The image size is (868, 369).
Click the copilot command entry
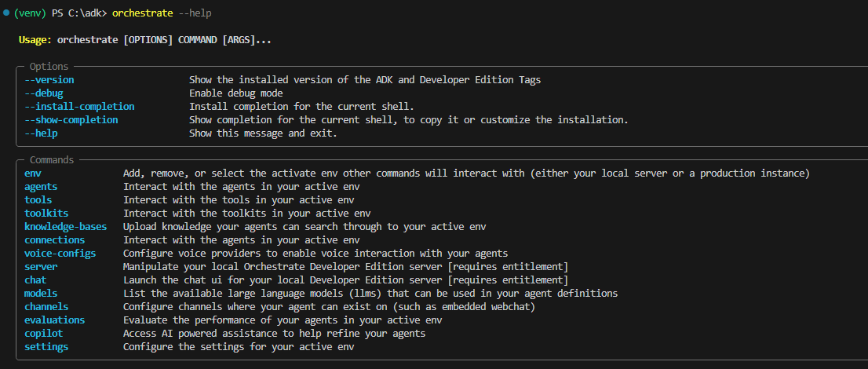click(x=43, y=334)
